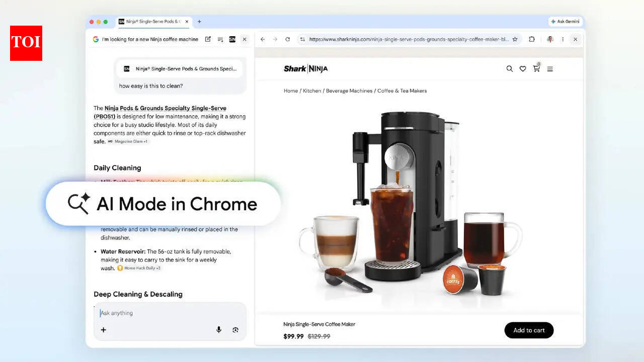The height and width of the screenshot is (362, 644).
Task: Toggle the SN site icon in AI panel header
Action: [x=232, y=39]
